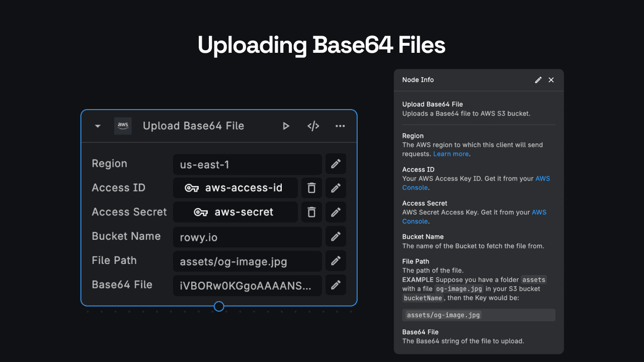Collapse the Upload Base64 File node
Viewport: 644px width, 362px height.
click(x=97, y=126)
